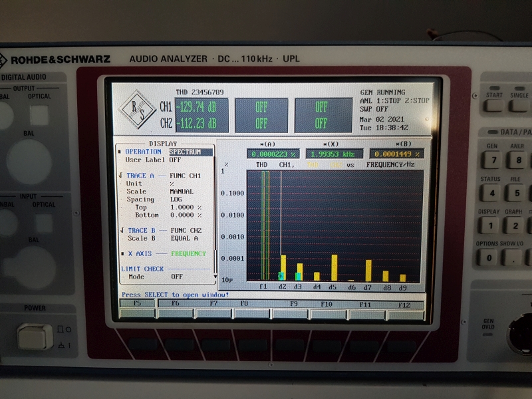Tap keypad key 7 labeled GEN
Screen dimensions: 532x399
494,160
